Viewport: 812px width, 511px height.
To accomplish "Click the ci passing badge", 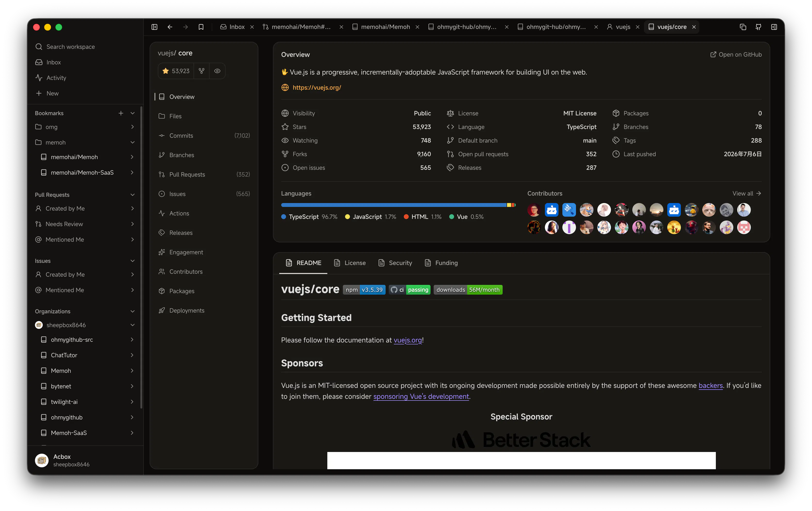I will coord(409,290).
